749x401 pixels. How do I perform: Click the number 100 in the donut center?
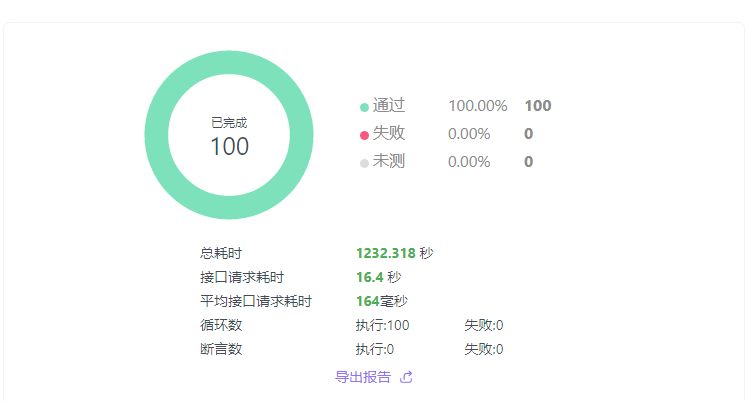click(229, 146)
